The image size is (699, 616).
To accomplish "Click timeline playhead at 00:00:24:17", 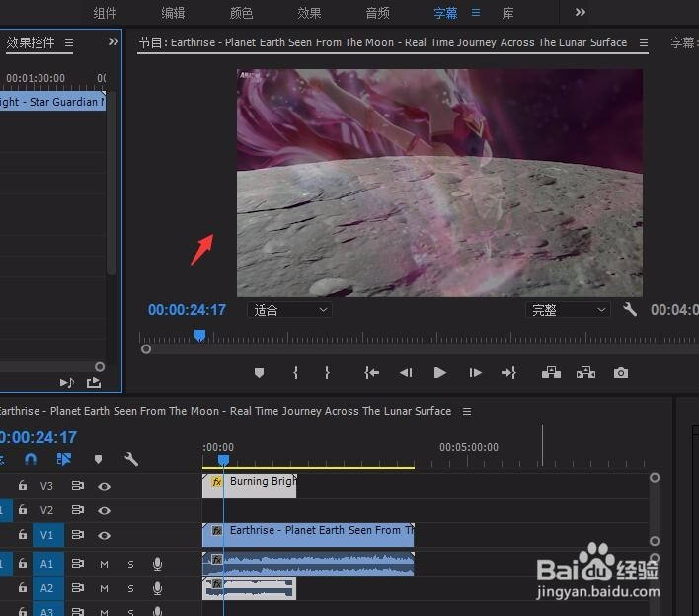I will (x=223, y=460).
